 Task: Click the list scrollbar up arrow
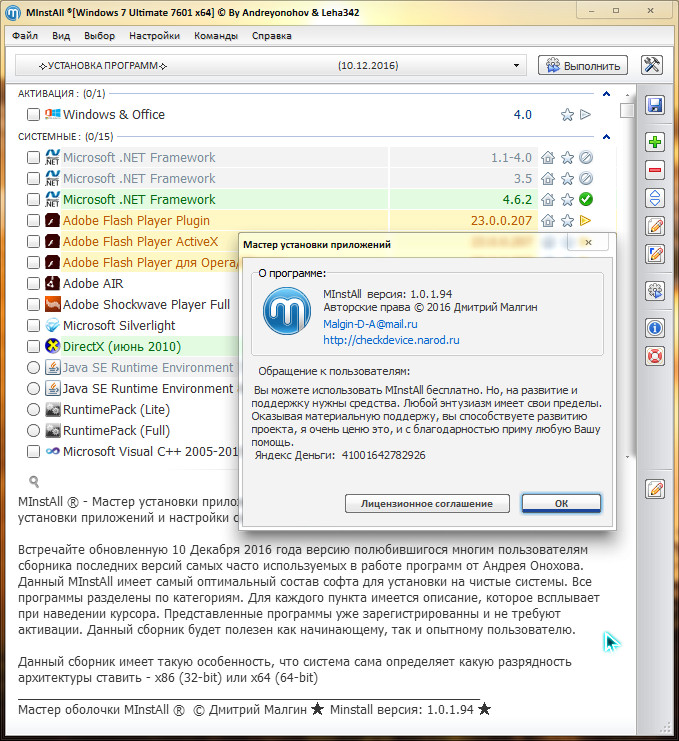[x=627, y=95]
